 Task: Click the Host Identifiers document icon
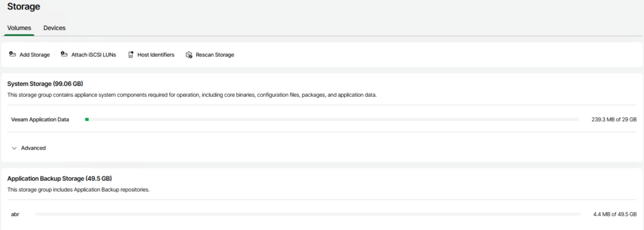coord(131,55)
